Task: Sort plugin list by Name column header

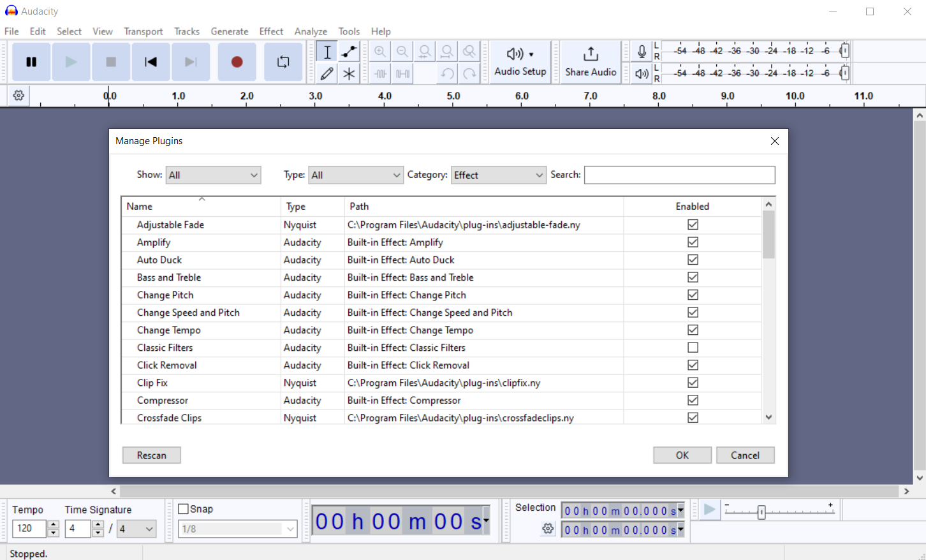Action: [201, 206]
